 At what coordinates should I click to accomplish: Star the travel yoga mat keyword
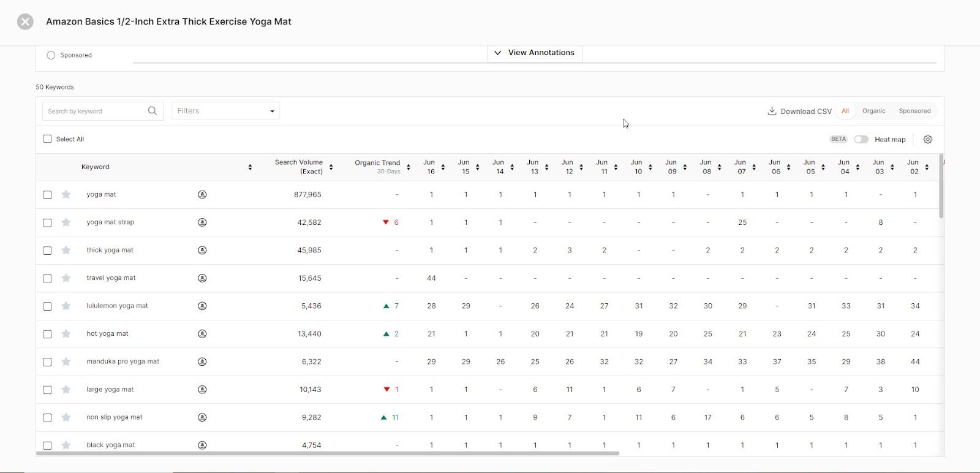pyautogui.click(x=66, y=278)
